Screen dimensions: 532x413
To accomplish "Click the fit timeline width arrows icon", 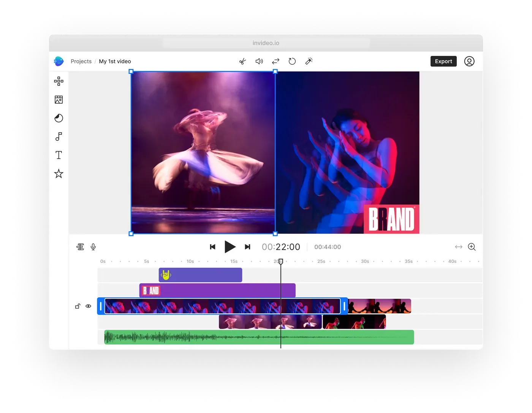I will pyautogui.click(x=459, y=247).
